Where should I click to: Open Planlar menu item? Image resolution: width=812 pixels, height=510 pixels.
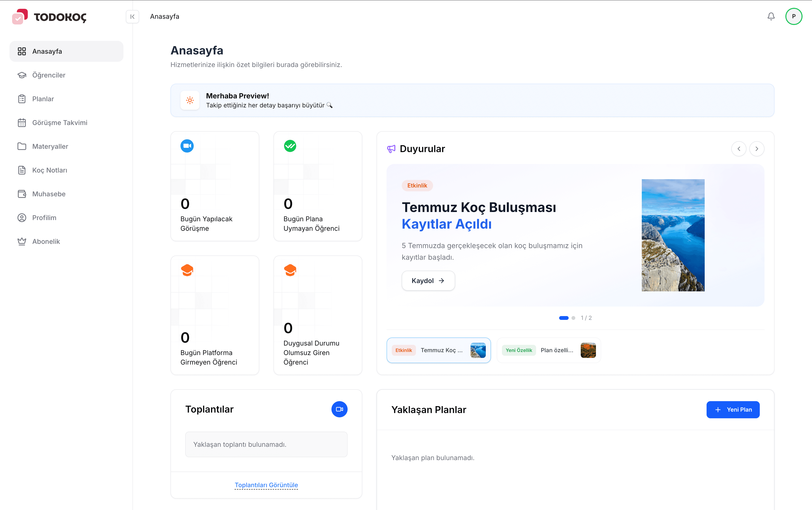[66, 99]
